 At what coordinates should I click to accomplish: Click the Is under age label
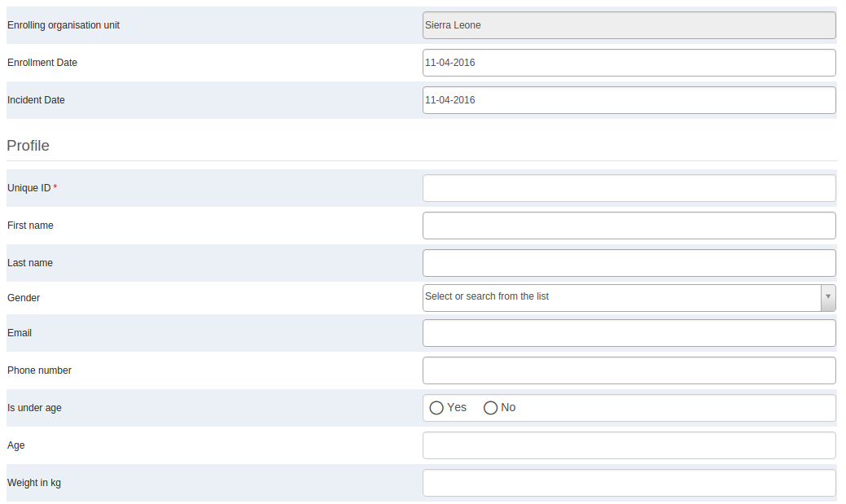[x=34, y=408]
